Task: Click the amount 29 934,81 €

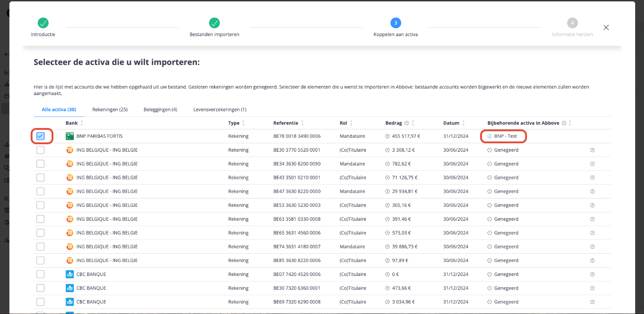Action: coord(405,192)
